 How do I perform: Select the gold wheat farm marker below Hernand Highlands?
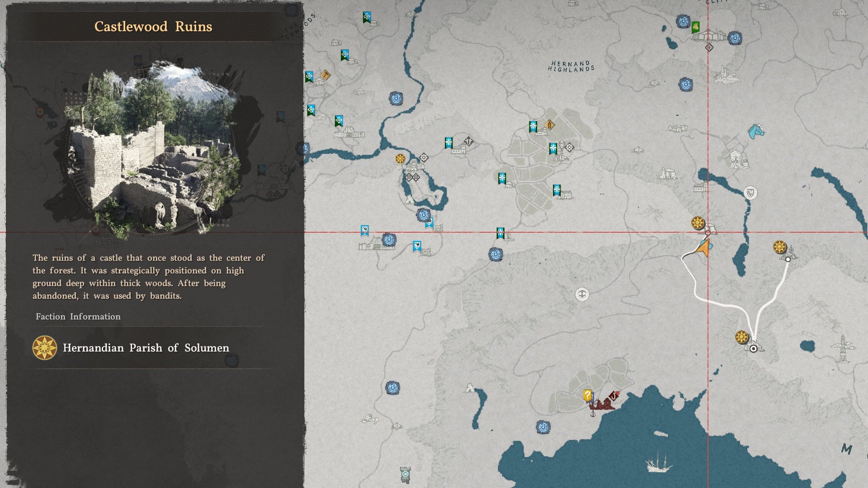[549, 126]
